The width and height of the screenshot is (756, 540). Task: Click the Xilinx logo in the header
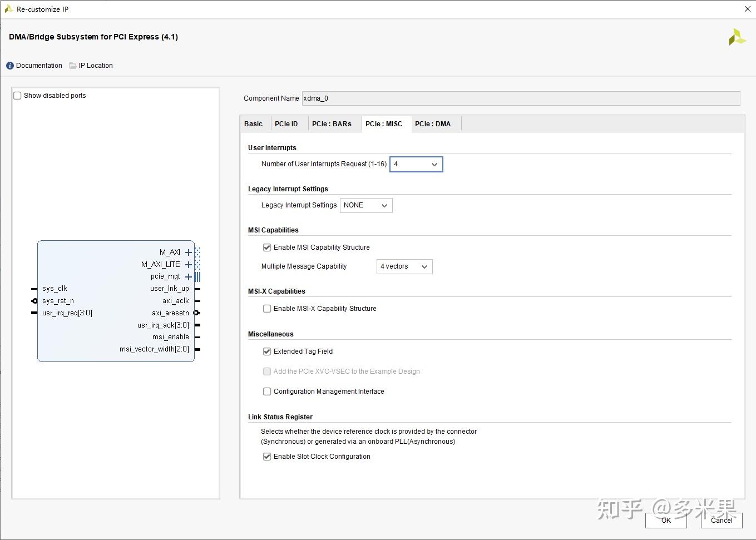737,37
